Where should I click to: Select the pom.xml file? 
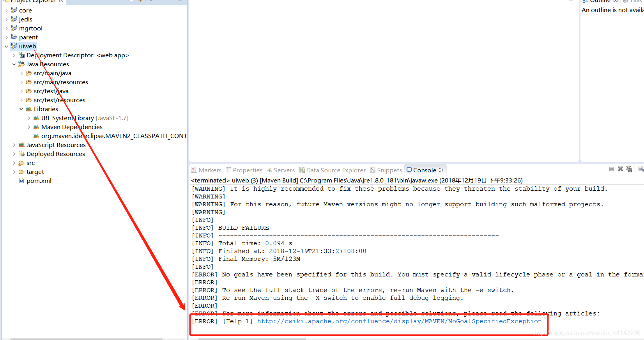(x=39, y=181)
